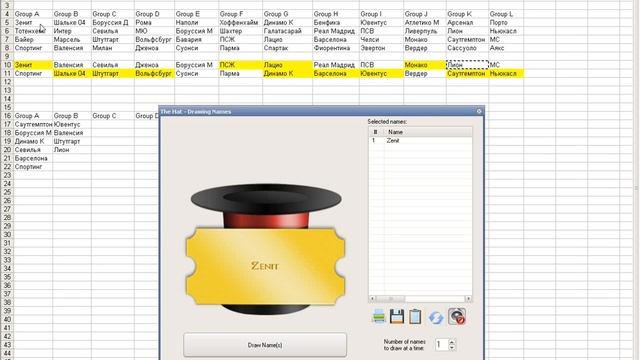
Task: Select the yellow ПСЖ cell in row 10
Action: point(240,65)
